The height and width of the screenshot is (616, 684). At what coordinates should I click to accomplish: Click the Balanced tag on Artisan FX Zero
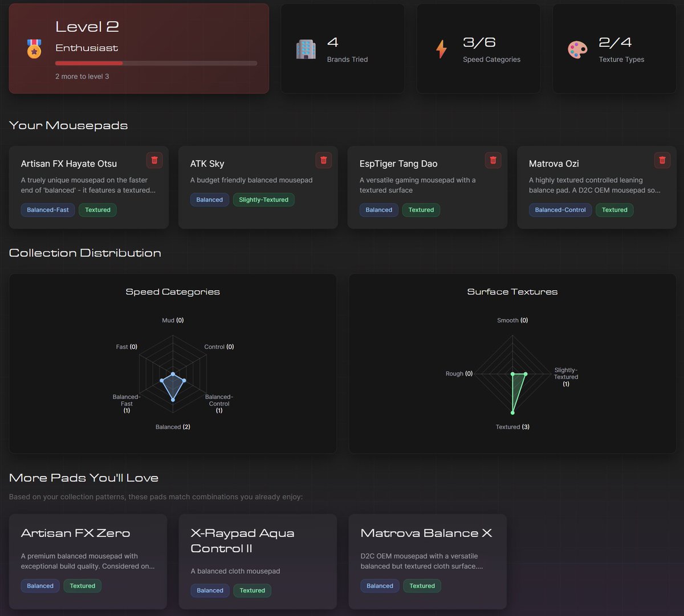click(40, 586)
